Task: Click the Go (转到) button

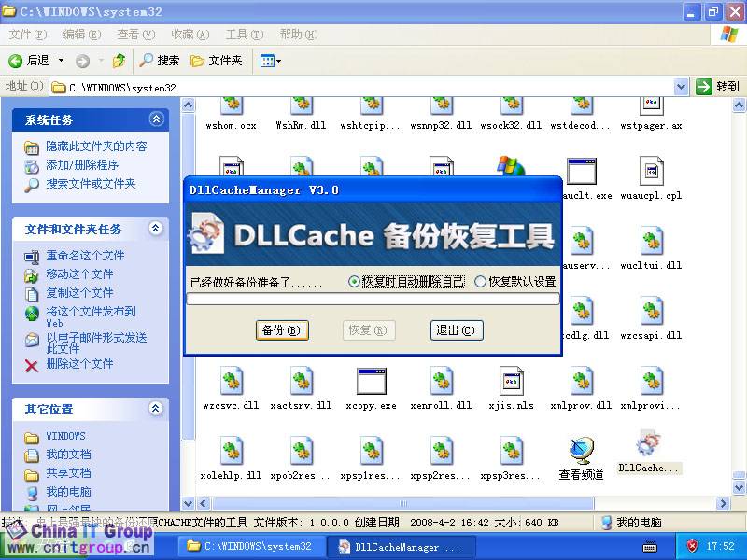Action: 717,87
